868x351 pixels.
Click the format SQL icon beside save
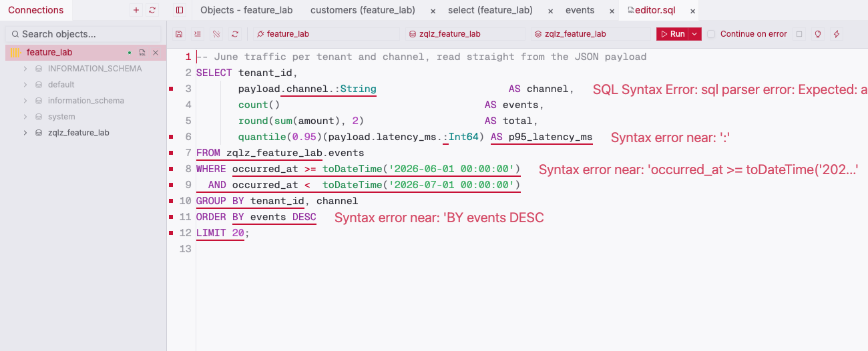pyautogui.click(x=198, y=34)
